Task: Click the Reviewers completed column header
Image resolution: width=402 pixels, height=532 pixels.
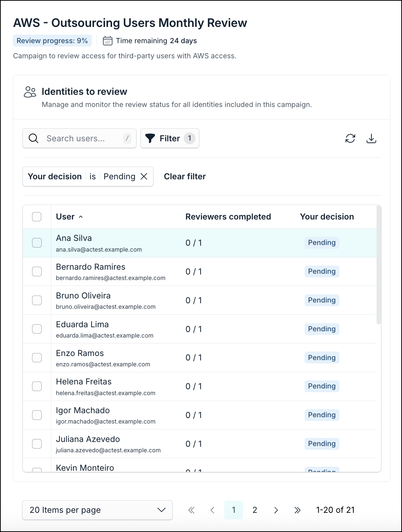Action: tap(228, 217)
